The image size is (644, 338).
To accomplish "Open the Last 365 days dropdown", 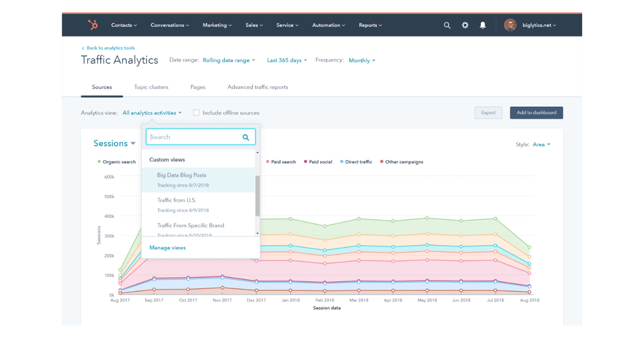I will (x=287, y=61).
